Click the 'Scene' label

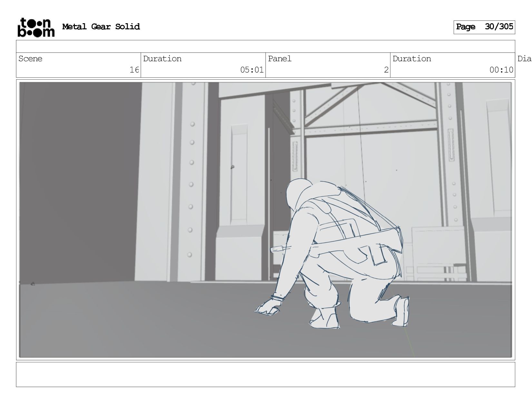30,59
